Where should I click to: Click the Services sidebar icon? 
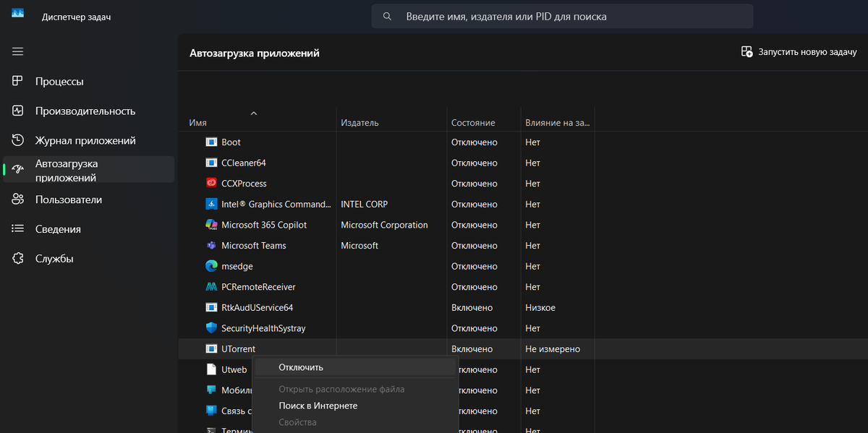(18, 258)
